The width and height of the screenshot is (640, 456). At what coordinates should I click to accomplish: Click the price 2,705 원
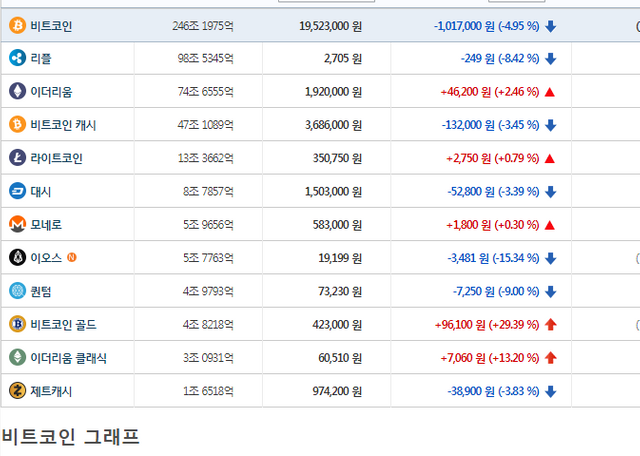[x=343, y=59]
